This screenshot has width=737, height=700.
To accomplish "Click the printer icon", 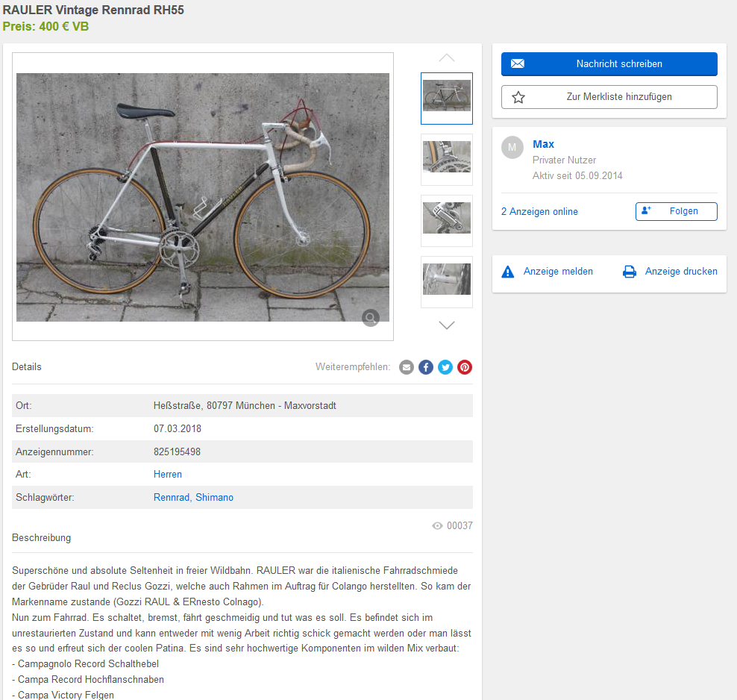I will point(630,272).
